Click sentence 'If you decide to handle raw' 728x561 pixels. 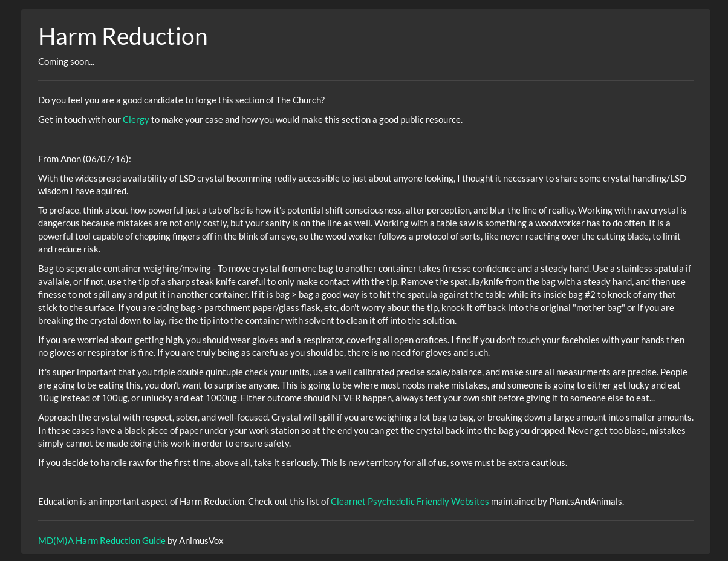[x=302, y=462]
